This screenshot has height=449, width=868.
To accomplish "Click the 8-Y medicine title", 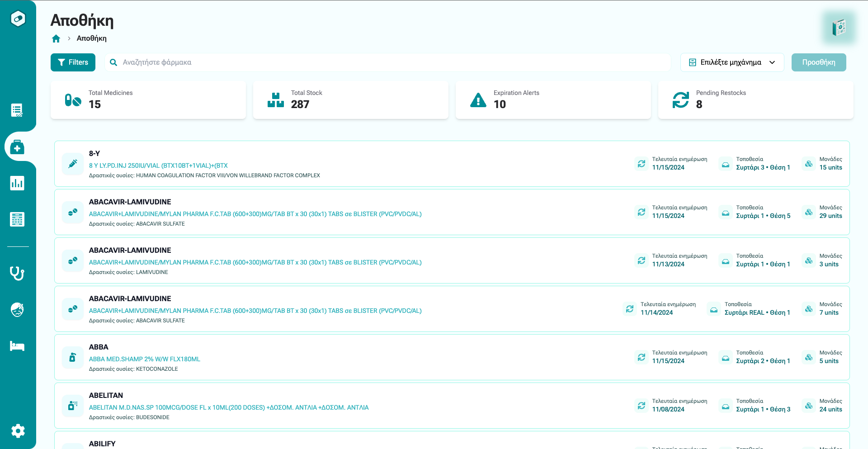I will (94, 154).
